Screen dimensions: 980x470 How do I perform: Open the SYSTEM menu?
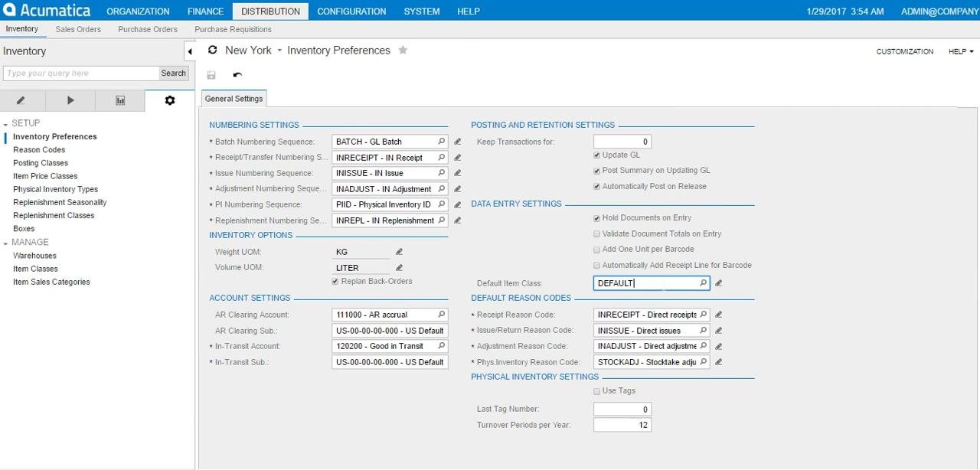pos(422,11)
